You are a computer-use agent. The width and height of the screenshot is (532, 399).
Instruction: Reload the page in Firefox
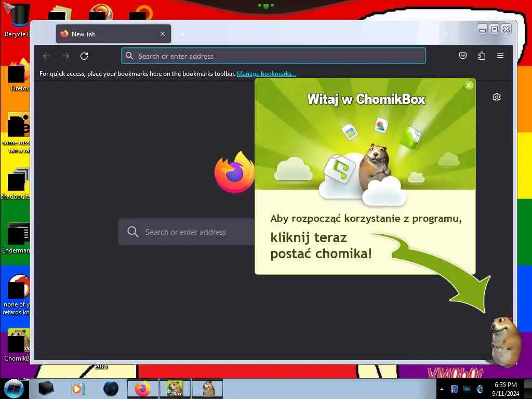click(x=84, y=56)
